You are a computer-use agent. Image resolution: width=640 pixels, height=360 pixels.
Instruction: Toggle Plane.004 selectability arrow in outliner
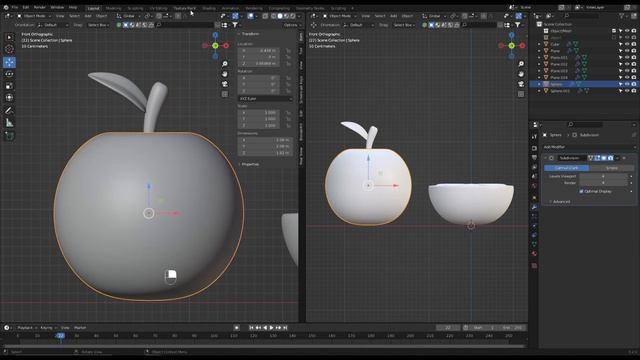coord(620,77)
